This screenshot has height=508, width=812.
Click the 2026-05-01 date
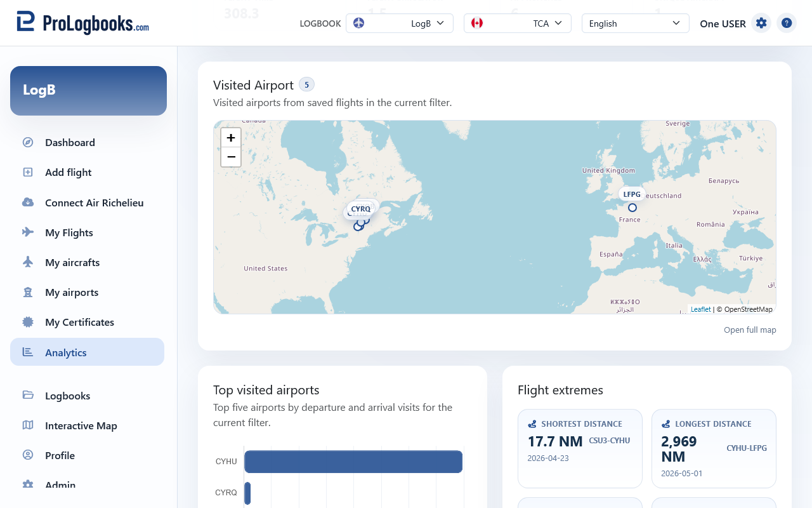682,474
